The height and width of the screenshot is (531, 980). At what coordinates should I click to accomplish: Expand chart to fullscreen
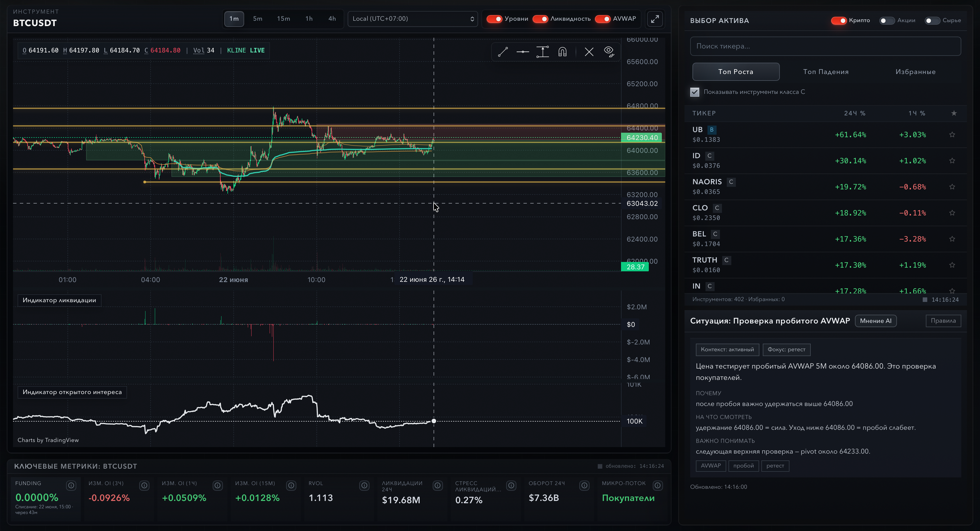655,19
